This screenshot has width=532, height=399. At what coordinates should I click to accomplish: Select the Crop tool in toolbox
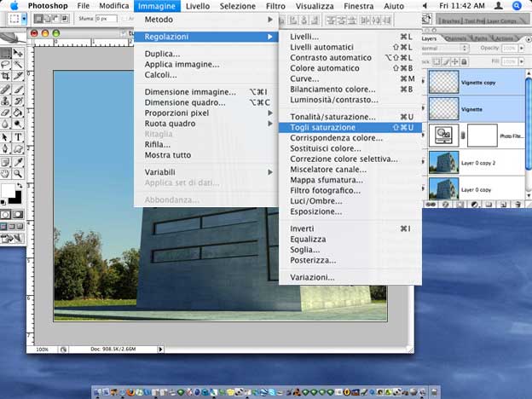coord(6,76)
